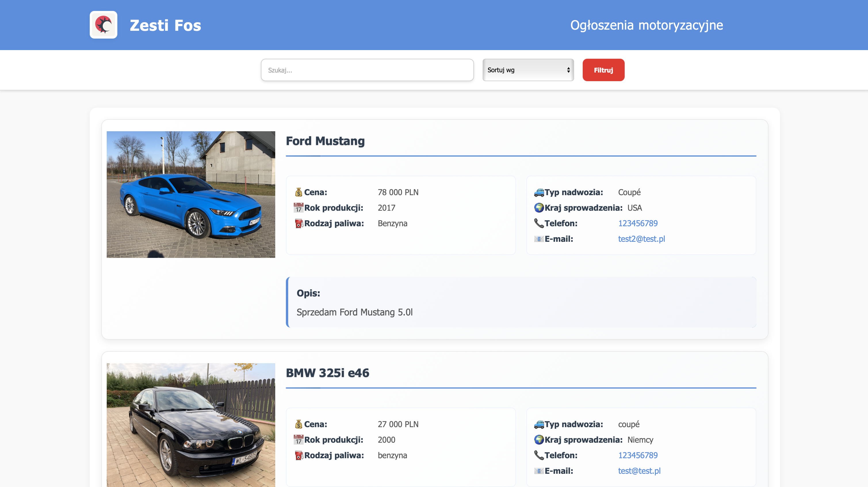Screen dimensions: 868x487
Task: Click the money bag icon beside Ford Mustang Cena
Action: point(299,192)
